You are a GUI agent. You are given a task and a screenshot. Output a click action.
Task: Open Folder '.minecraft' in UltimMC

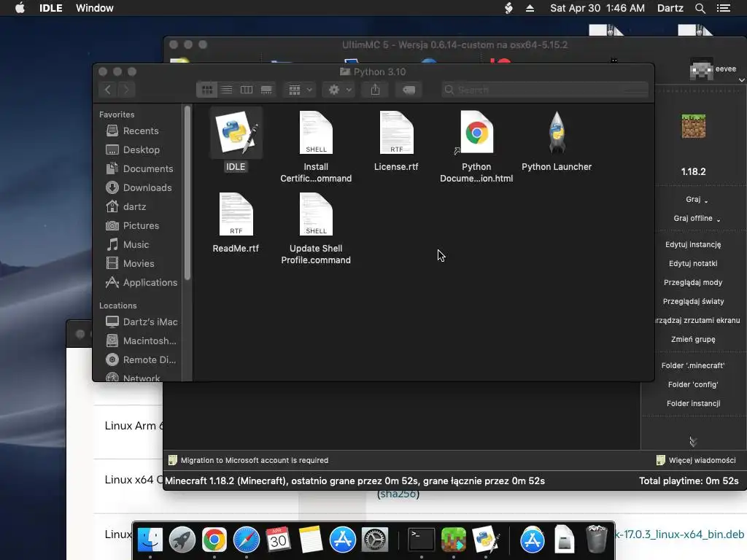pos(693,366)
